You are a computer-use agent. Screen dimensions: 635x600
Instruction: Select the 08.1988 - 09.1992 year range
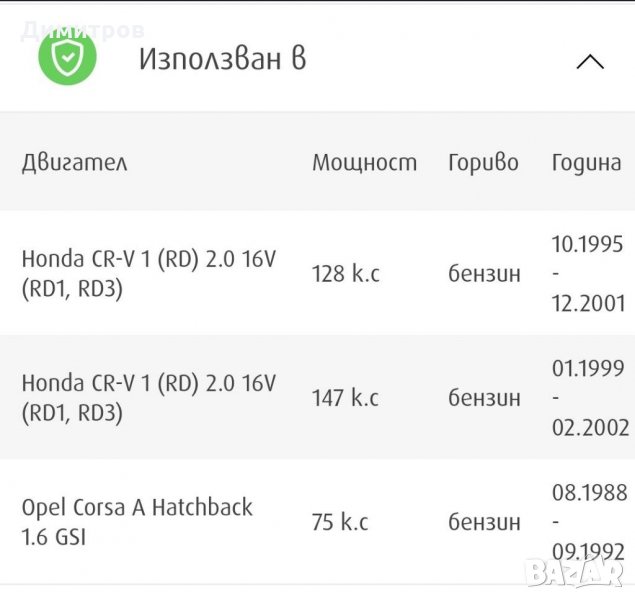[x=590, y=521]
